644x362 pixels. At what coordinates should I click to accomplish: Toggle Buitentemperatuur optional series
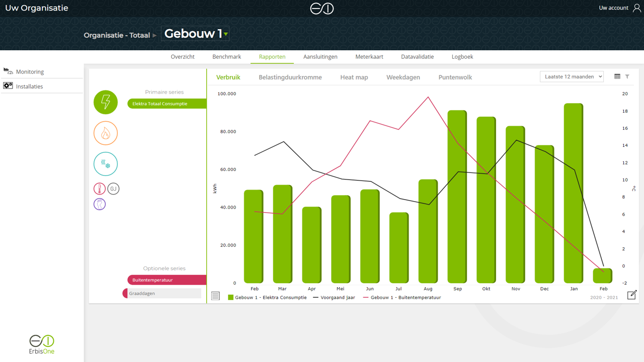(167, 280)
